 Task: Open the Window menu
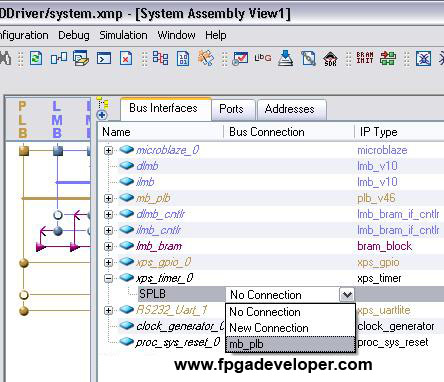pyautogui.click(x=176, y=35)
